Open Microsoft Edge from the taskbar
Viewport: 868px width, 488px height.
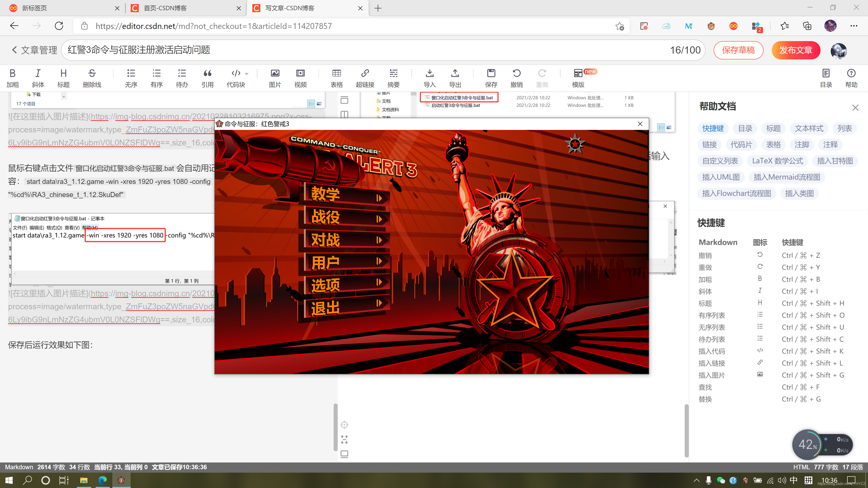(x=102, y=480)
